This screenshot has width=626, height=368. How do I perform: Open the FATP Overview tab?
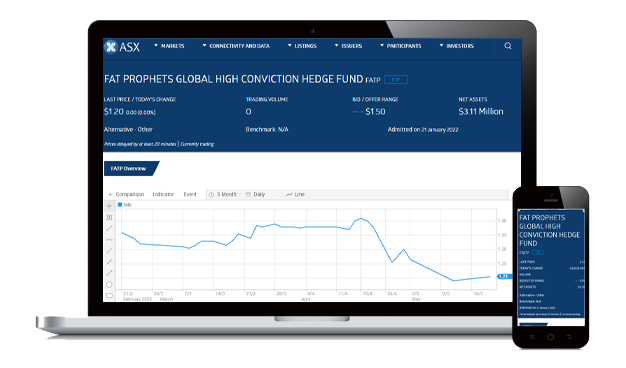click(x=131, y=168)
